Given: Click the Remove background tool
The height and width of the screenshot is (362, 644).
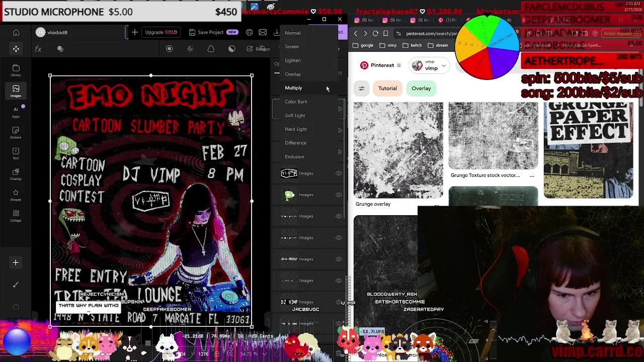Looking at the screenshot, I should click(x=259, y=49).
